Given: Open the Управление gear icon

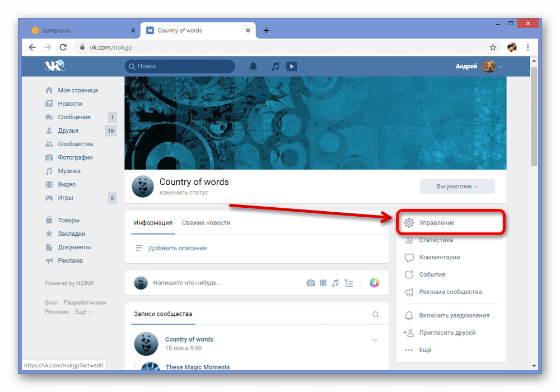Looking at the screenshot, I should coord(409,223).
